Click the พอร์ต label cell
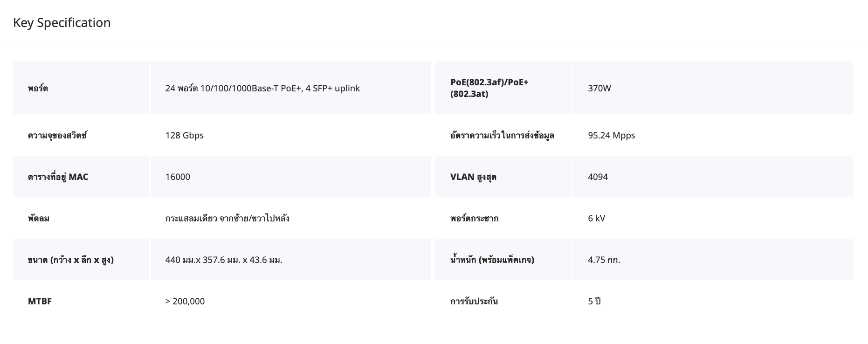 (38, 88)
